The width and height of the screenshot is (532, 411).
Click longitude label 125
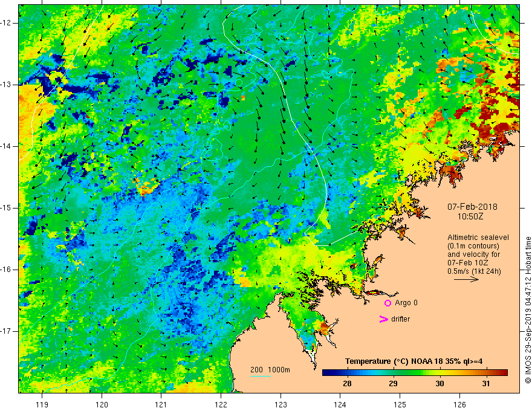click(x=400, y=404)
